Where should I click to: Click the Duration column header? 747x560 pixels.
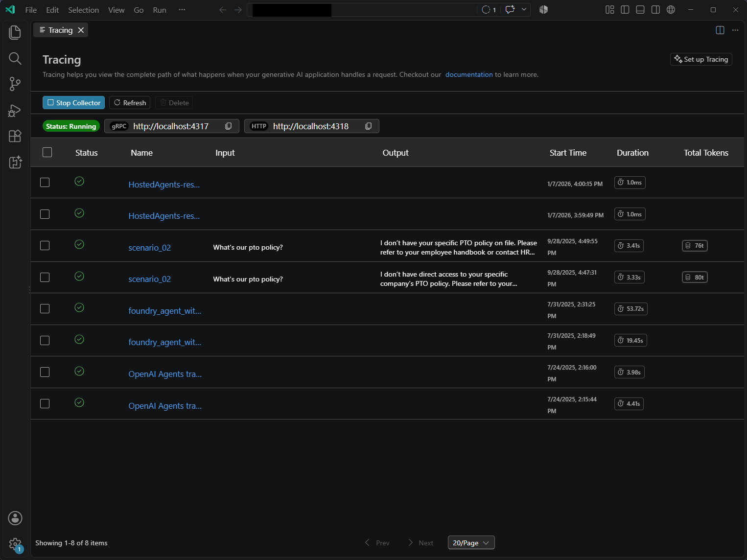(x=632, y=153)
